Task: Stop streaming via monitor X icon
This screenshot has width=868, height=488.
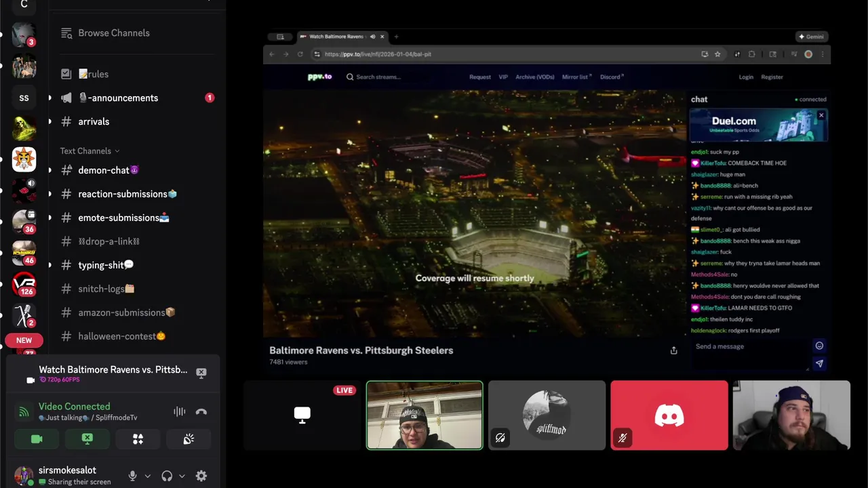Action: click(x=201, y=373)
